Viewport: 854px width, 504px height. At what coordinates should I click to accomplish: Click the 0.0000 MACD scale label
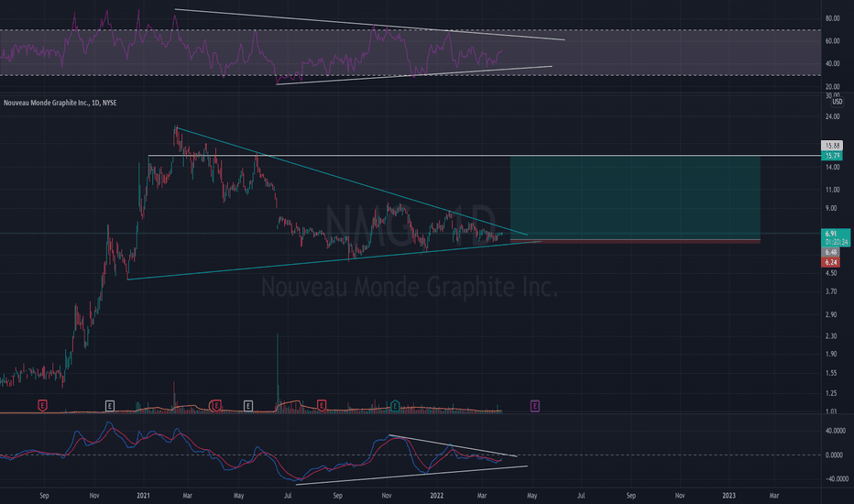[835, 455]
